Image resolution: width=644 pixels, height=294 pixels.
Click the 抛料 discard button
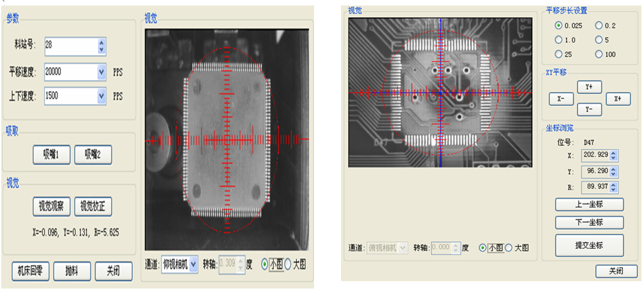tap(72, 270)
